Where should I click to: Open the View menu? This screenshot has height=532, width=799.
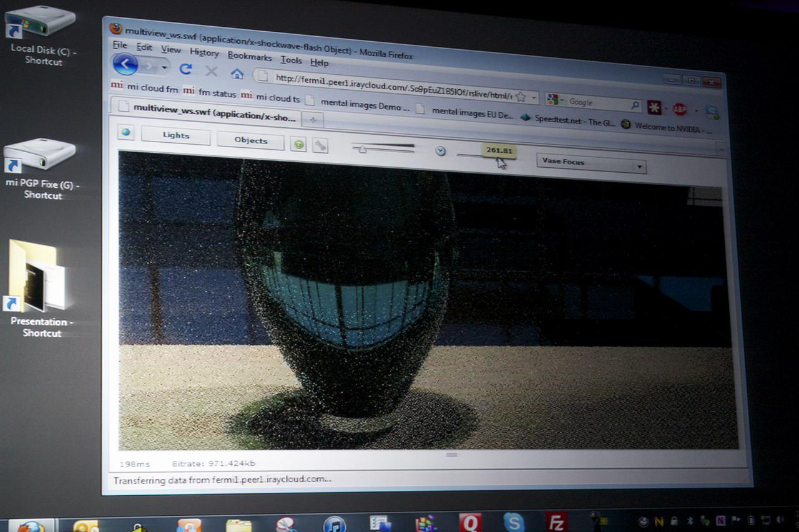pyautogui.click(x=170, y=49)
